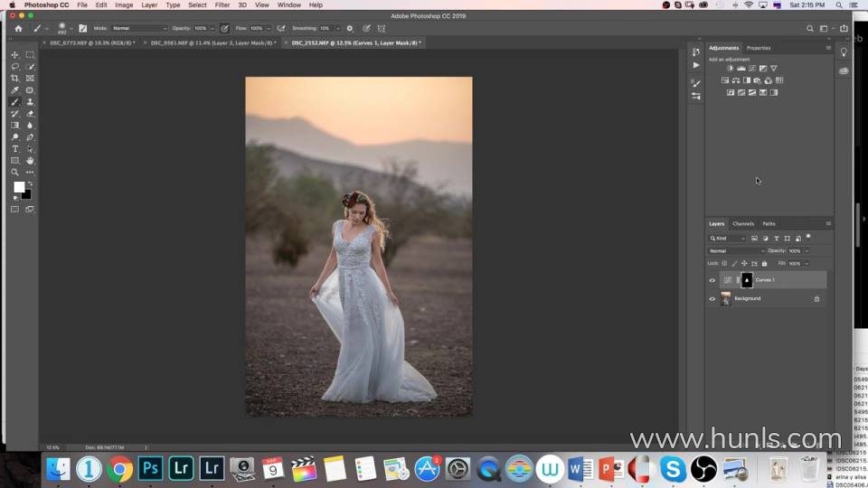This screenshot has width=868, height=488.
Task: Toggle pressure for opacity button
Action: click(x=225, y=28)
